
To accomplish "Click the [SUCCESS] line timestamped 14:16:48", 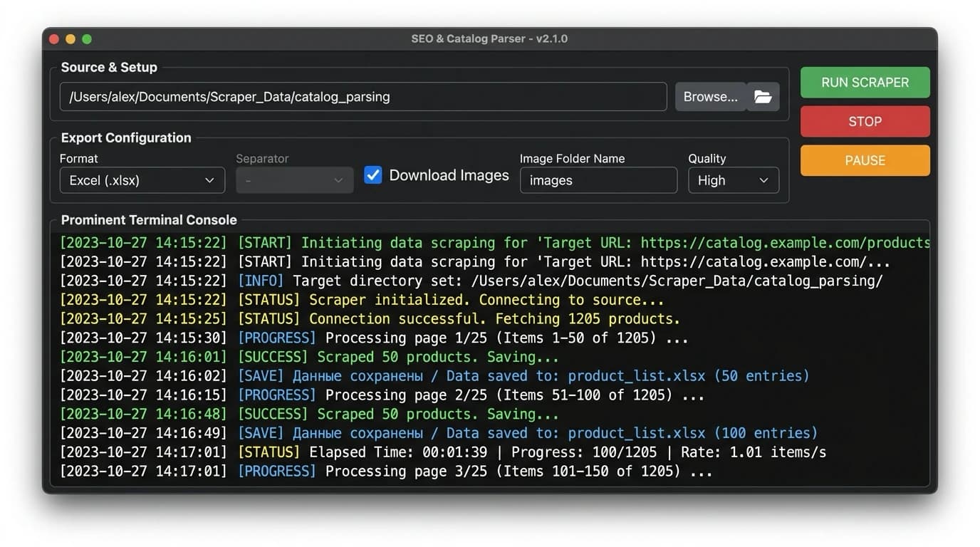I will click(x=309, y=414).
